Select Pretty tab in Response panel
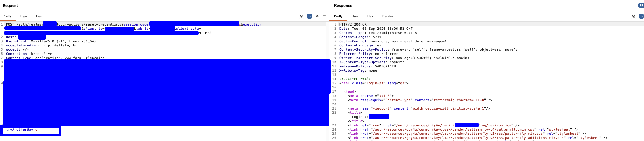The image size is (644, 141). point(338,16)
